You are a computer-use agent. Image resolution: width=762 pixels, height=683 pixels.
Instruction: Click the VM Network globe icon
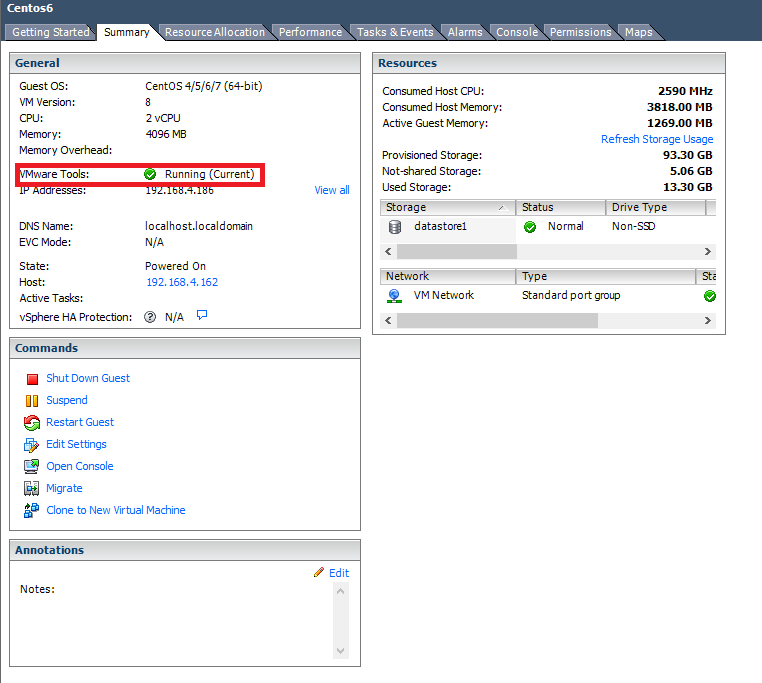pyautogui.click(x=394, y=296)
